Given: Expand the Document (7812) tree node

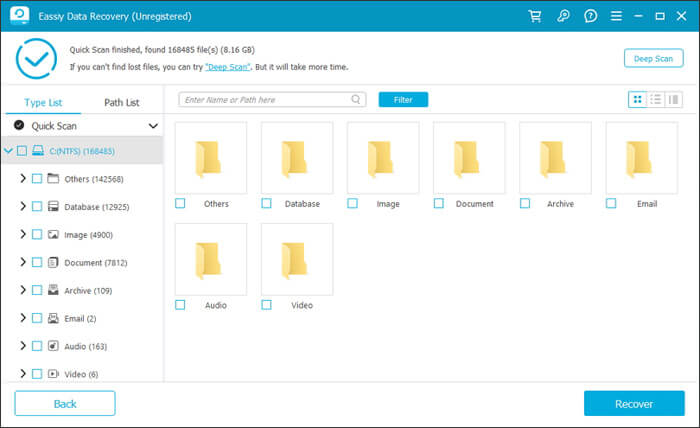Looking at the screenshot, I should pos(23,262).
